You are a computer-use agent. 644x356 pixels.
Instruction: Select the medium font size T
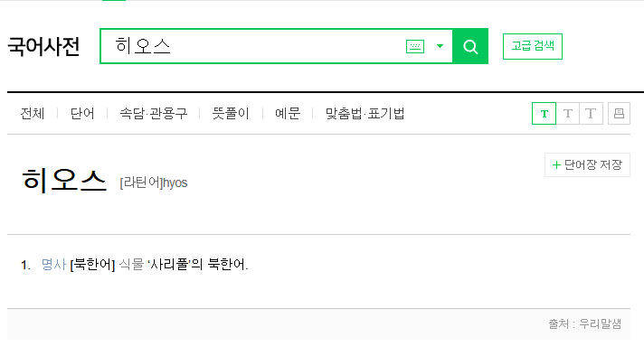pyautogui.click(x=568, y=114)
